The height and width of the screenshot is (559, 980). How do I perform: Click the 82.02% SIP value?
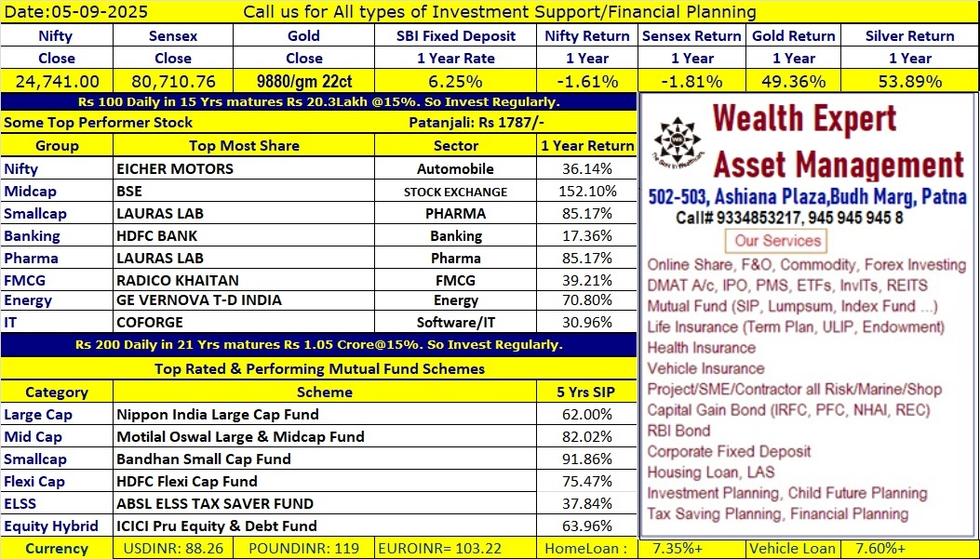[587, 436]
